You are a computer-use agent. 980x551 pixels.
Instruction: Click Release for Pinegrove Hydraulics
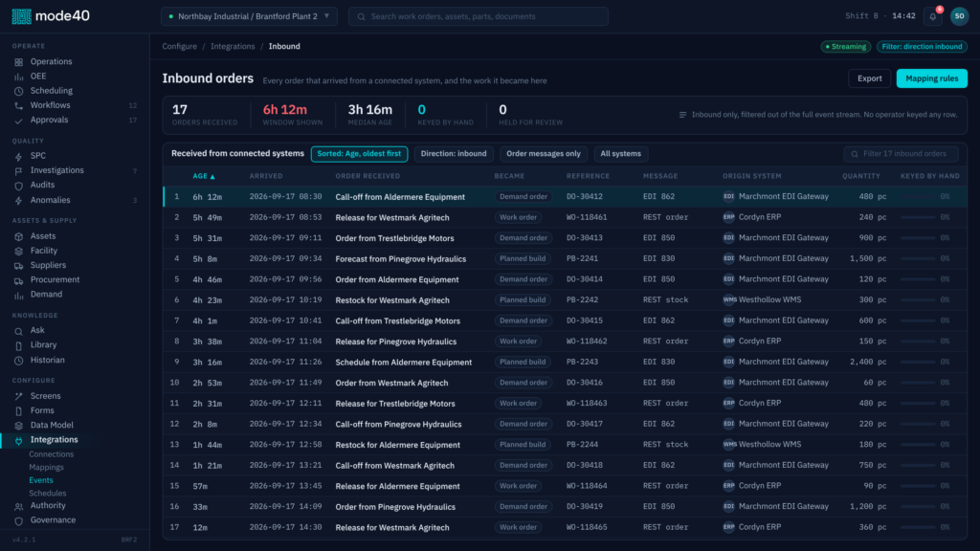click(x=395, y=342)
